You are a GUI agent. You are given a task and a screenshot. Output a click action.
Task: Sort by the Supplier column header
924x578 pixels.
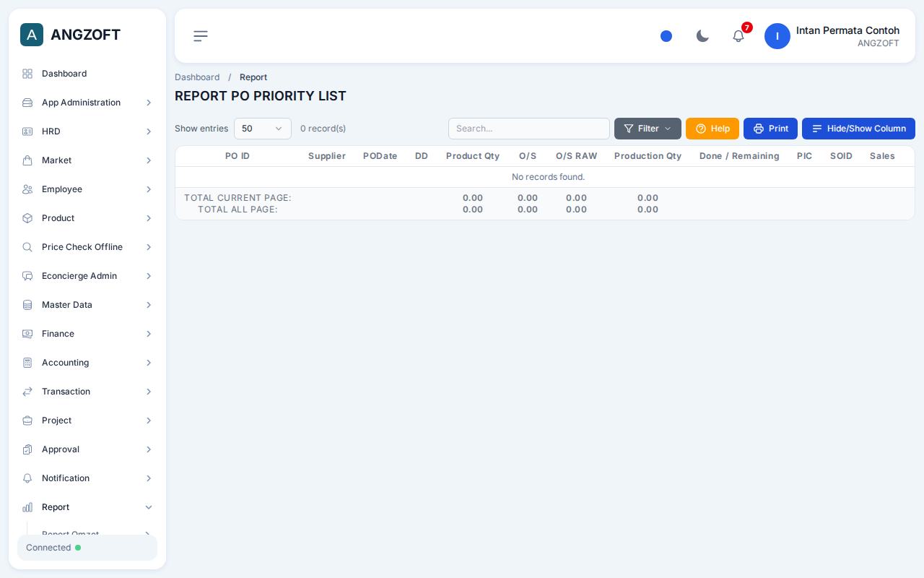327,156
